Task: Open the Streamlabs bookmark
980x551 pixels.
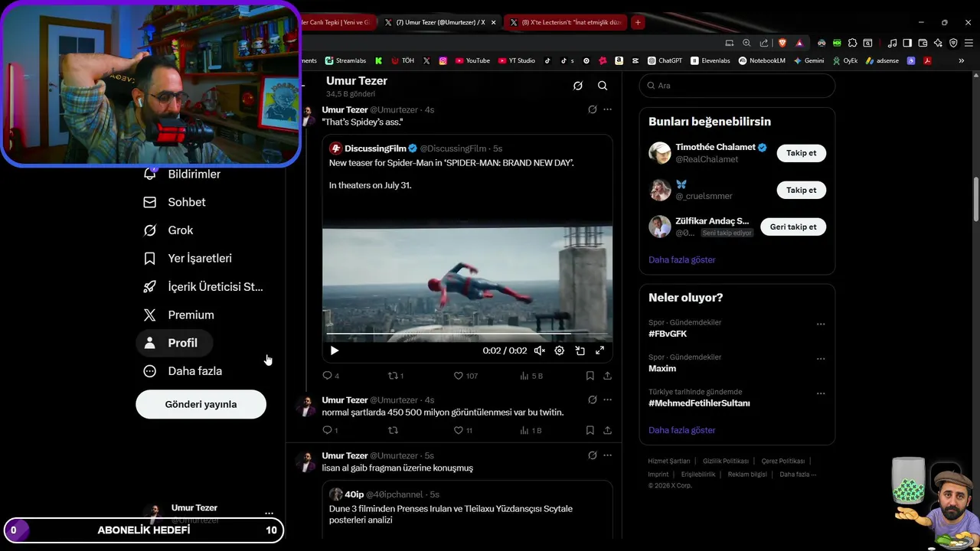Action: point(345,60)
